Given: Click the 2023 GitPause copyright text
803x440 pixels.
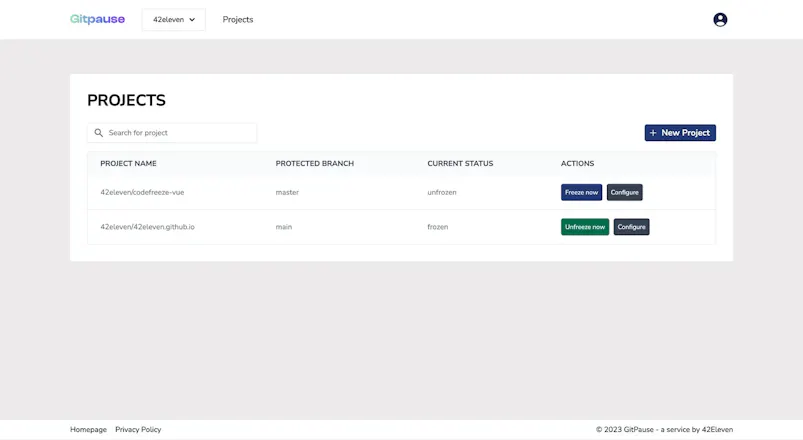Looking at the screenshot, I should pyautogui.click(x=664, y=430).
